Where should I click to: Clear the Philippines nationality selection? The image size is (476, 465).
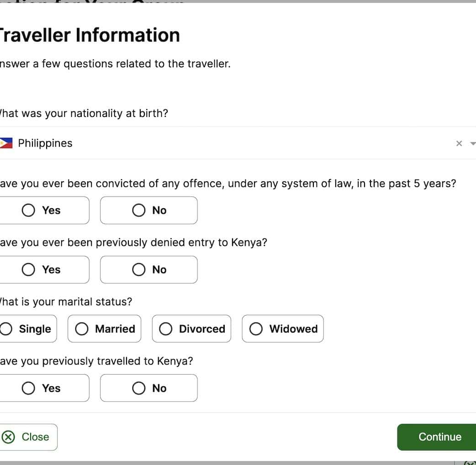click(x=459, y=143)
